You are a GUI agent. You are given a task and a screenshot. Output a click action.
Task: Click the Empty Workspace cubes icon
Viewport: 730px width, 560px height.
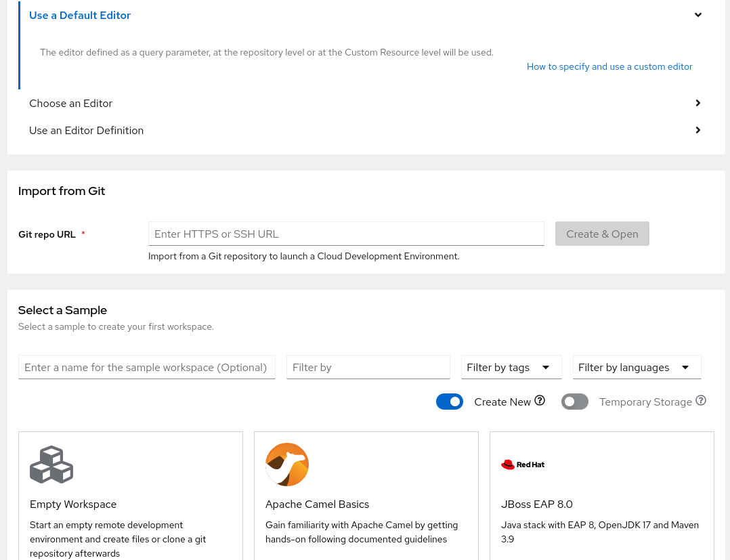[x=51, y=465]
